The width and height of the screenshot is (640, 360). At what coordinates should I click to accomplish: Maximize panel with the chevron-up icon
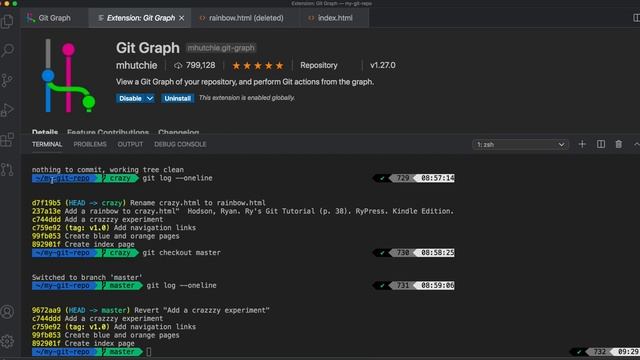click(x=636, y=144)
